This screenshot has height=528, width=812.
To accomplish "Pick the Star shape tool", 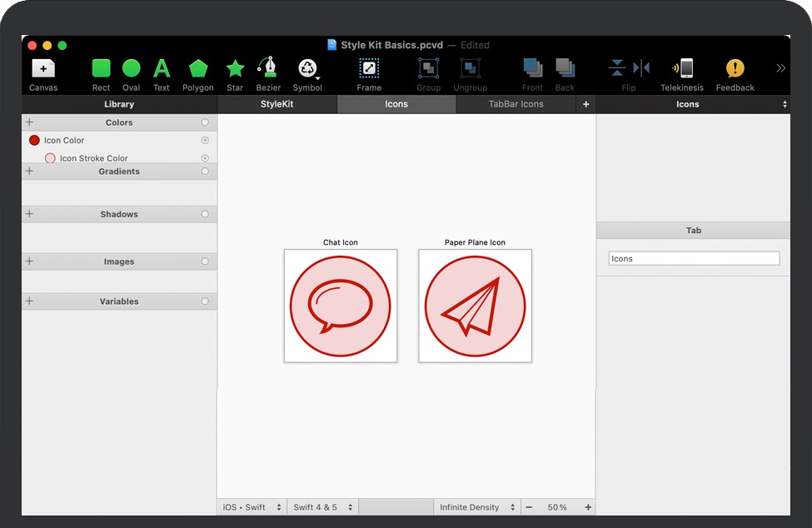I will click(x=235, y=69).
